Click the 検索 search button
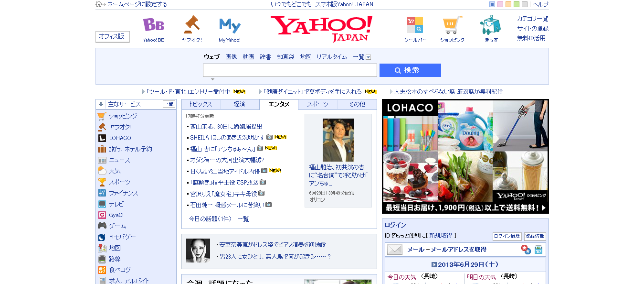644x284 pixels. (410, 70)
